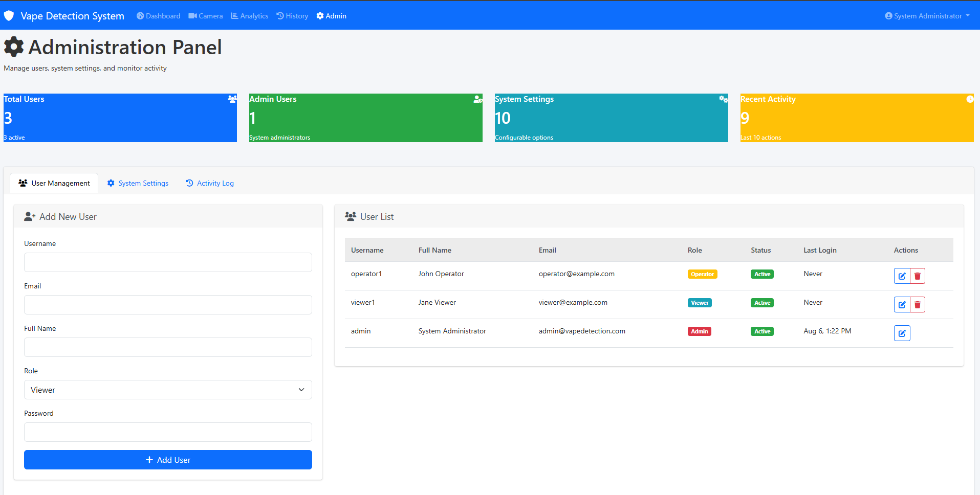
Task: Click edit icon for viewer1 row
Action: pos(902,305)
